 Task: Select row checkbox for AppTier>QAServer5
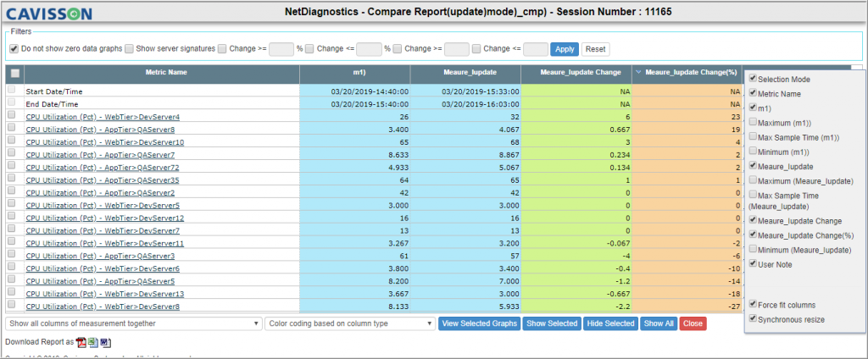(12, 280)
